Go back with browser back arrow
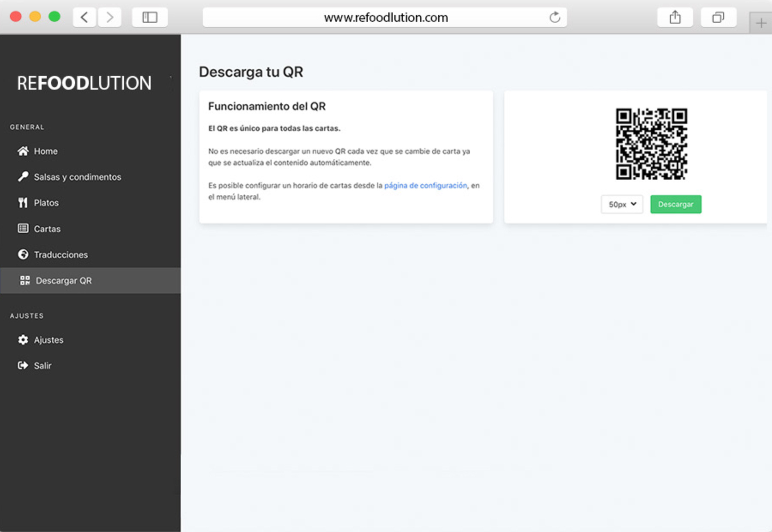 [85, 17]
